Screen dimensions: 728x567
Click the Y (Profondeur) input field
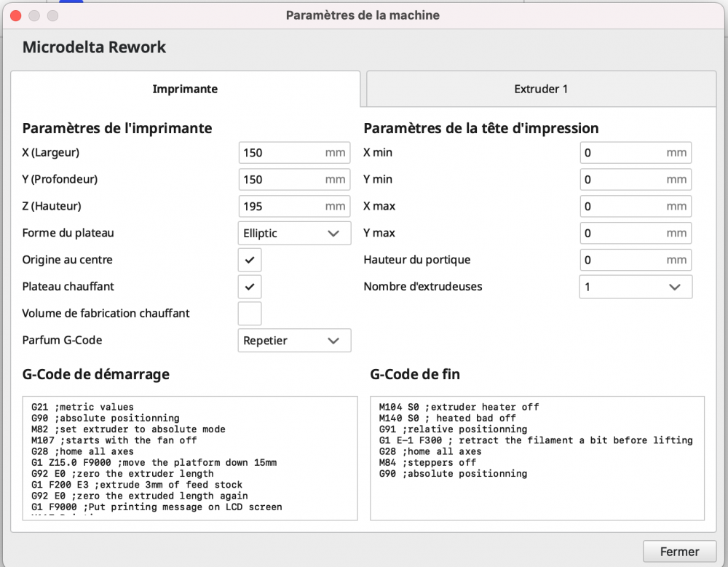[294, 180]
